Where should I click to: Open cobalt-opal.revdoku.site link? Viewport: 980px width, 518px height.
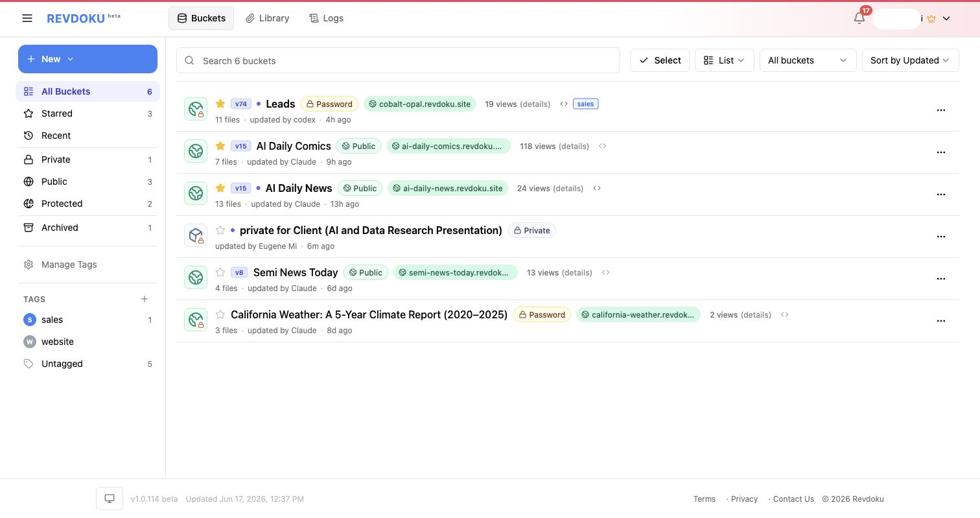pos(420,104)
